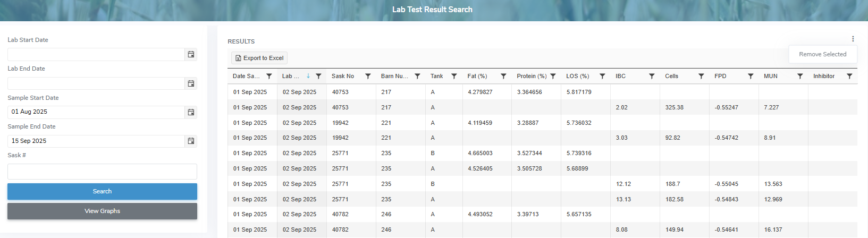The height and width of the screenshot is (238, 868).
Task: Export results to Excel
Action: (x=259, y=58)
